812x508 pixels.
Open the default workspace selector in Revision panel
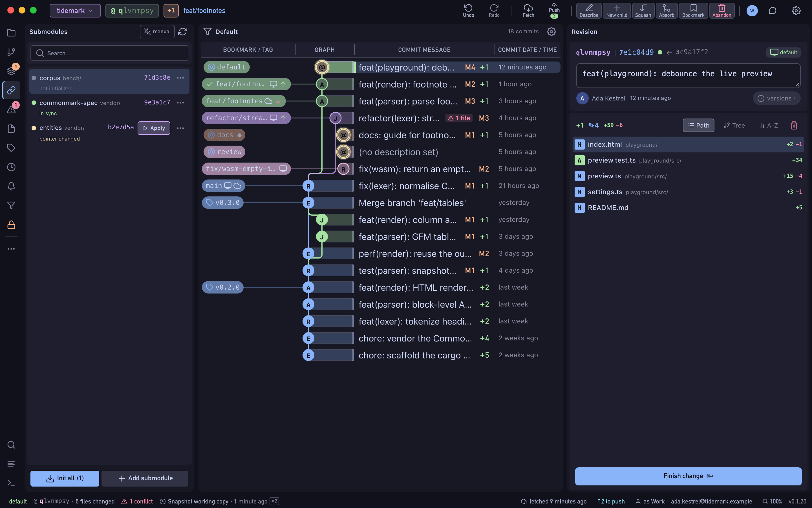click(x=783, y=52)
